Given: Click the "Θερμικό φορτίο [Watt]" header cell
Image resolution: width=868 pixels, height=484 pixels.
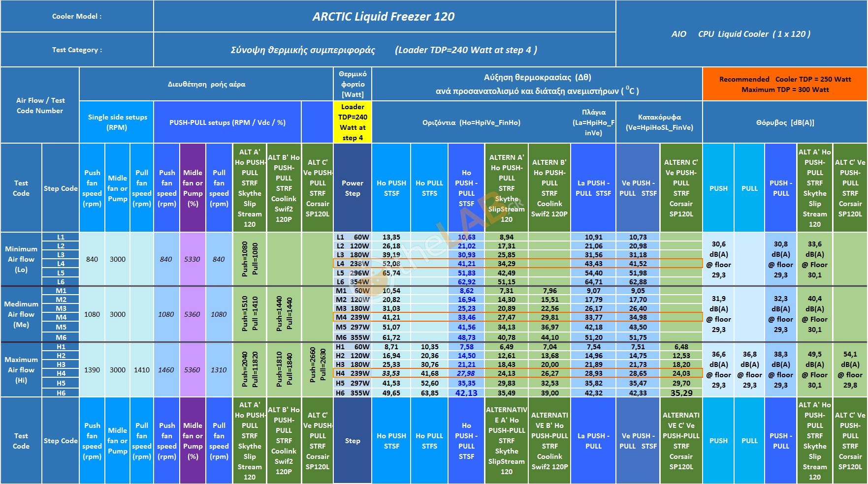Looking at the screenshot, I should (353, 84).
